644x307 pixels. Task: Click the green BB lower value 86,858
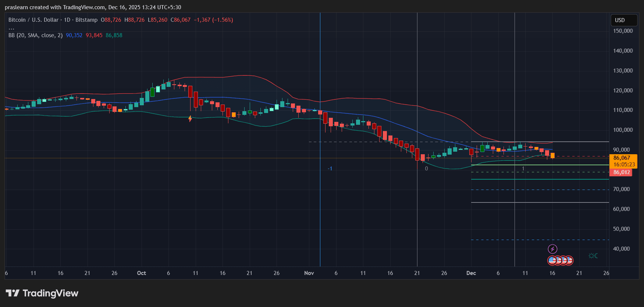point(114,35)
